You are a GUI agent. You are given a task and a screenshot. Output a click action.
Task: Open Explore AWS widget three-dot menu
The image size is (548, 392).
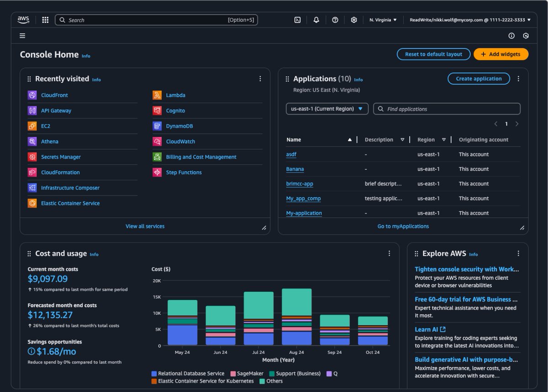[518, 253]
